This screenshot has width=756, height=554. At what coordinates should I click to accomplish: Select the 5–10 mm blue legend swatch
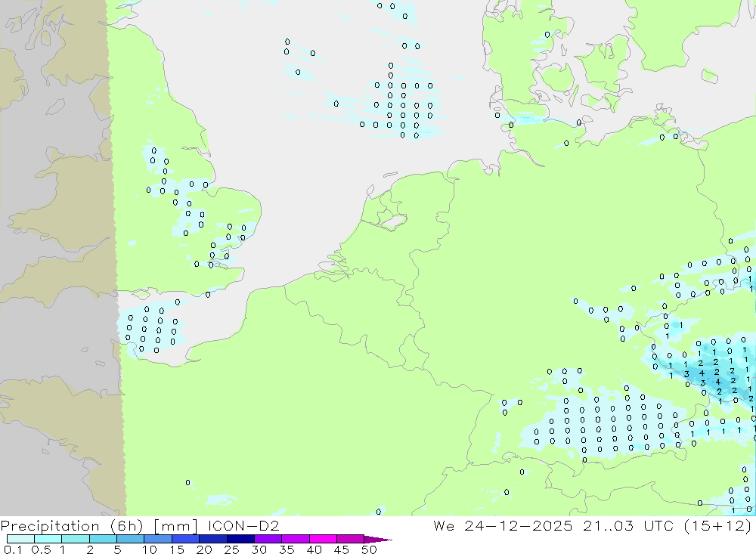pyautogui.click(x=131, y=539)
